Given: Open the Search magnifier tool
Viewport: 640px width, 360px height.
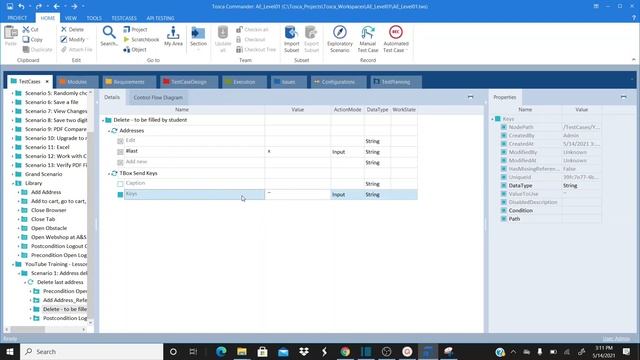Looking at the screenshot, I should 109,36.
